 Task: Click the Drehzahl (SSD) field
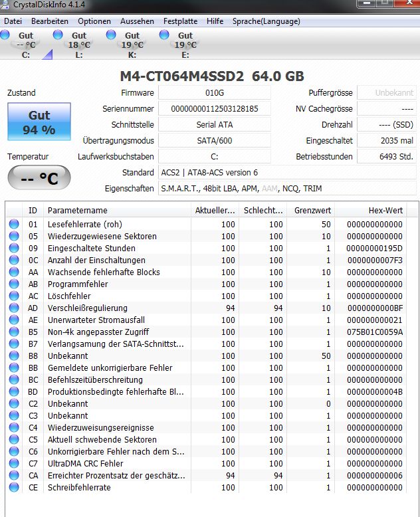pos(387,125)
